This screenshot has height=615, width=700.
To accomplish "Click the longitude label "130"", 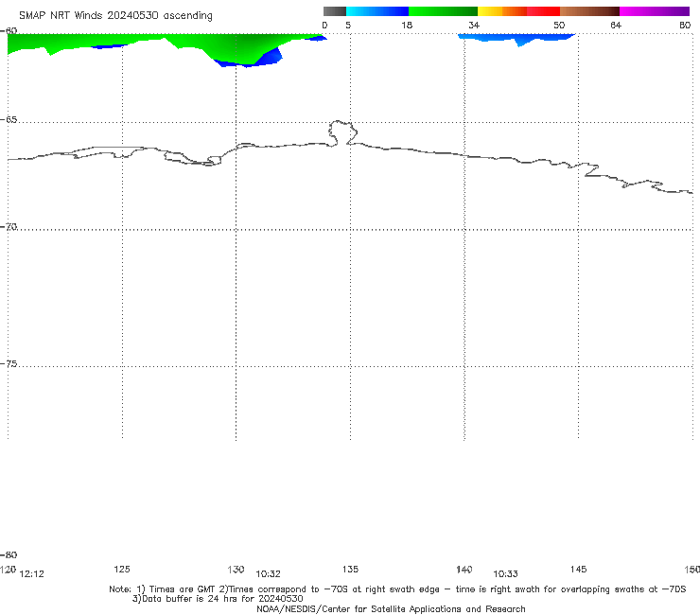I will [236, 569].
